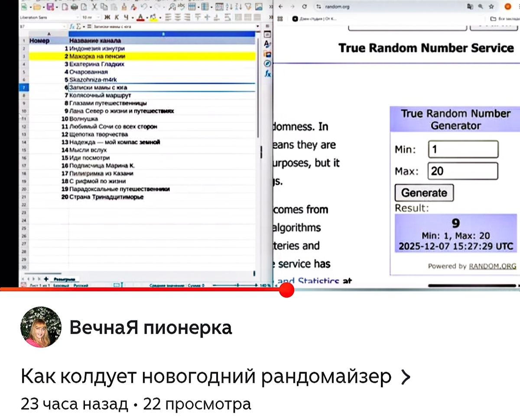The width and height of the screenshot is (520, 420).
Task: Apply the red font color swatch
Action: coord(140,18)
